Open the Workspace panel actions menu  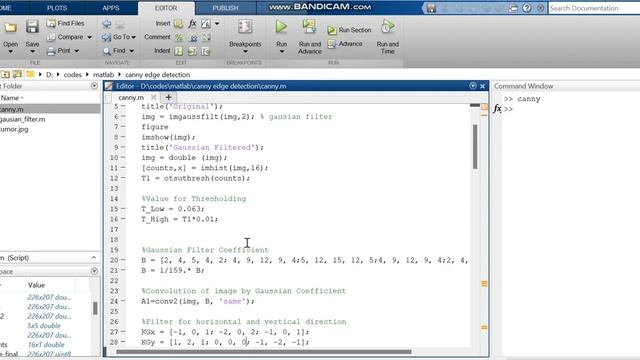94,271
